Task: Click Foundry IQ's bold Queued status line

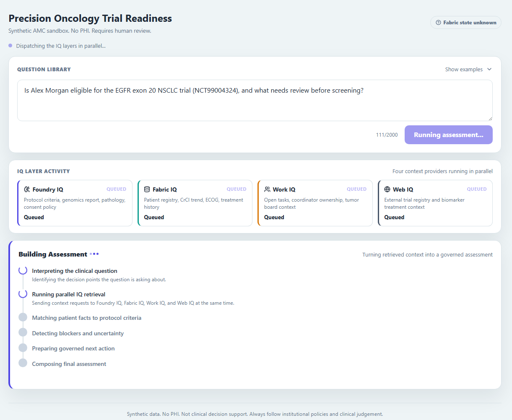Action: 34,217
